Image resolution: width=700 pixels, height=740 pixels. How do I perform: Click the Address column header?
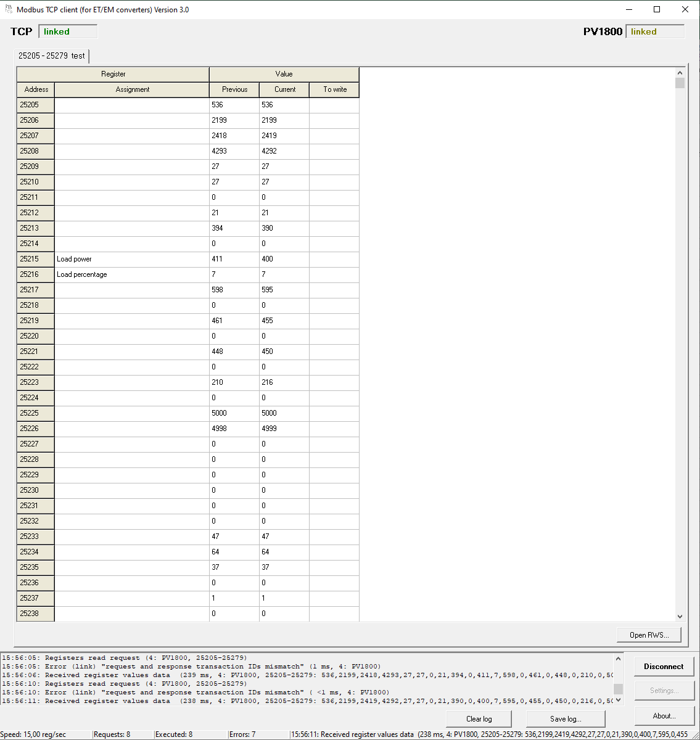click(x=36, y=89)
